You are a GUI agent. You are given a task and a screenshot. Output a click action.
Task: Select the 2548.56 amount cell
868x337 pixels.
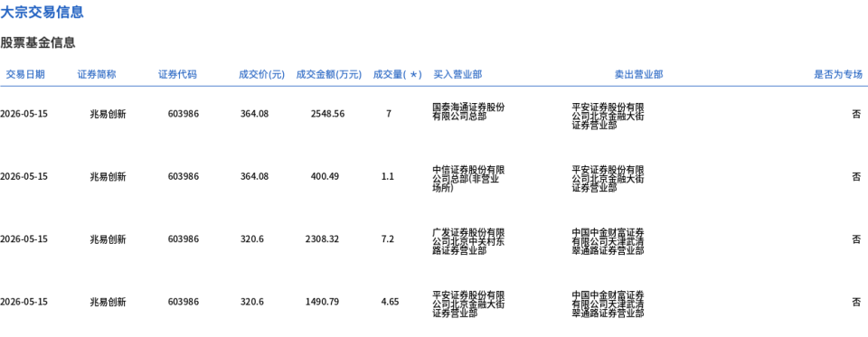pyautogui.click(x=327, y=114)
